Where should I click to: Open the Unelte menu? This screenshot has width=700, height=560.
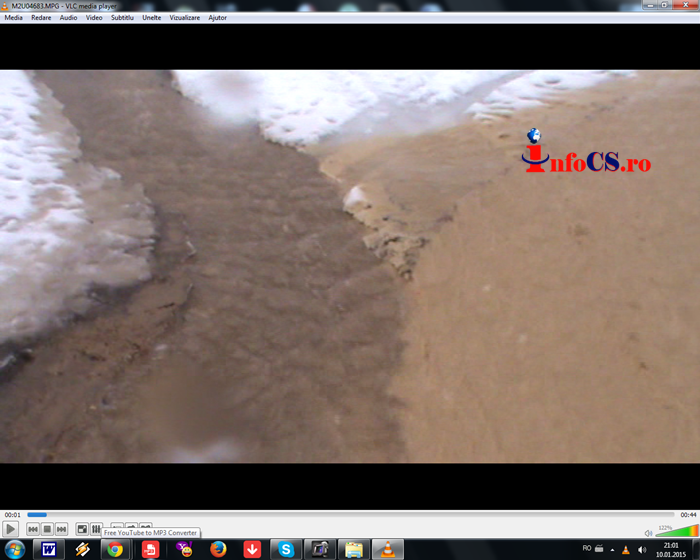(x=152, y=17)
